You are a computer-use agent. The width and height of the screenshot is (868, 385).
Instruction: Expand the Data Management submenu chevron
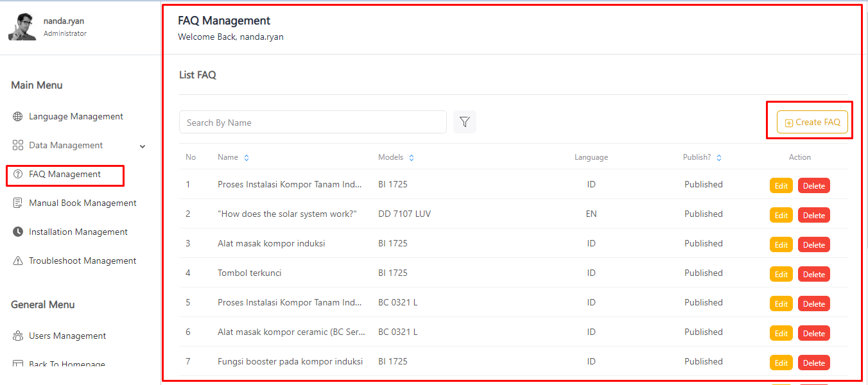[x=143, y=146]
